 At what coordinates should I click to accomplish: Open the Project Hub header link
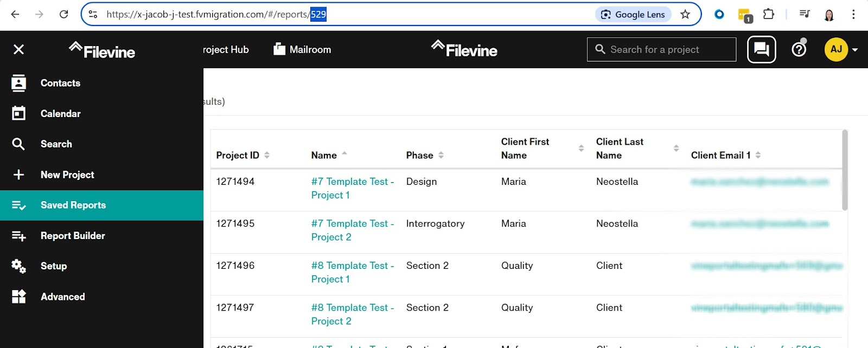pos(226,49)
